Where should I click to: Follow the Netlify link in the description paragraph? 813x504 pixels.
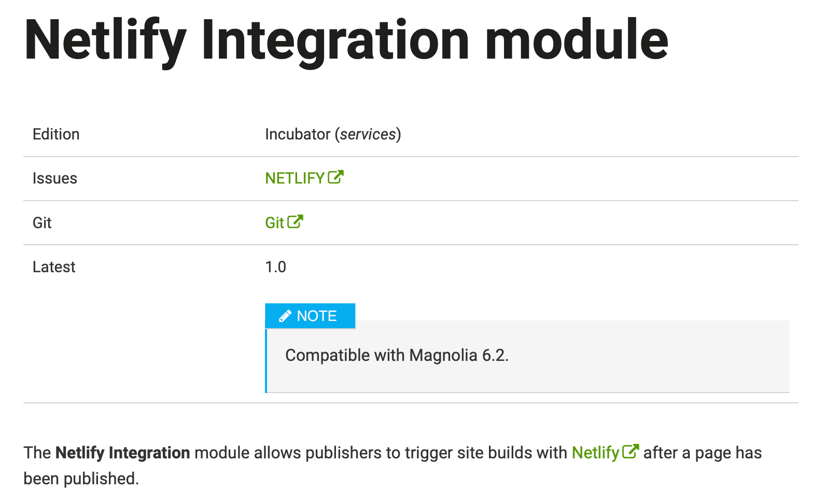(596, 453)
